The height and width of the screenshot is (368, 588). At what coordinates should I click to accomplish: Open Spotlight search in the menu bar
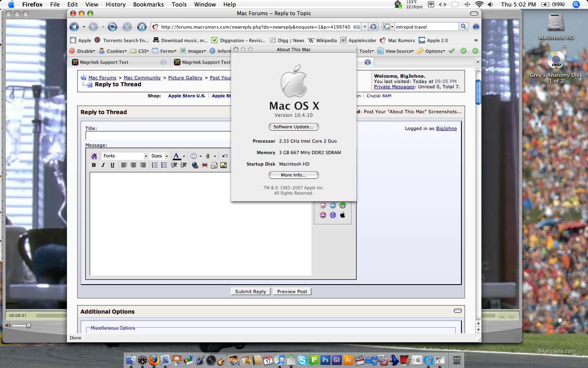[576, 4]
